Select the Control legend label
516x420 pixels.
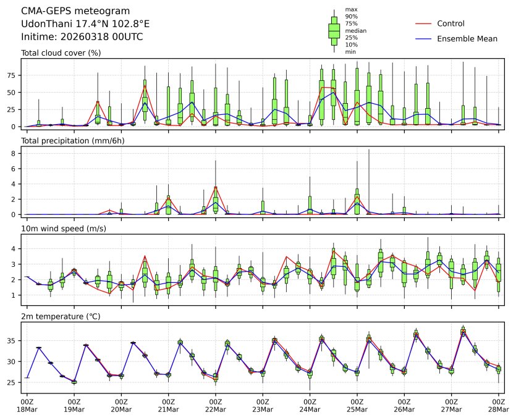pos(450,23)
